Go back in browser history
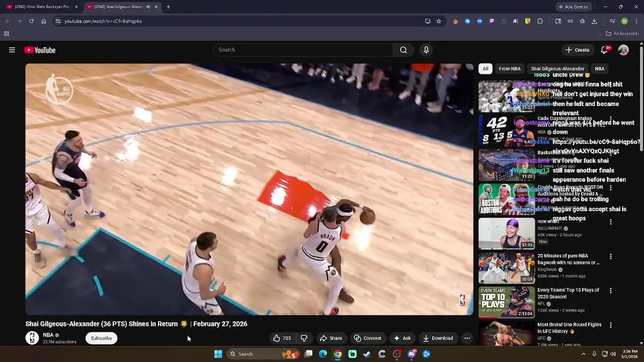 tap(7, 21)
